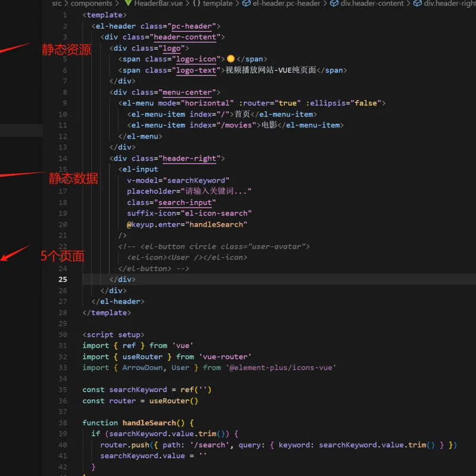The height and width of the screenshot is (476, 476).
Task: Click the Vue file icon in breadcrumb
Action: coord(128,3)
